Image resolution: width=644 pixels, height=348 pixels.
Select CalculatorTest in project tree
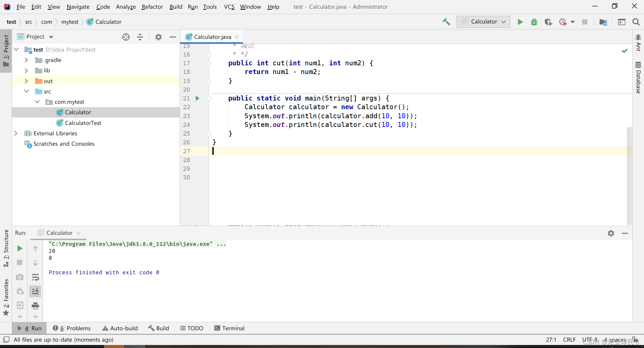click(83, 123)
